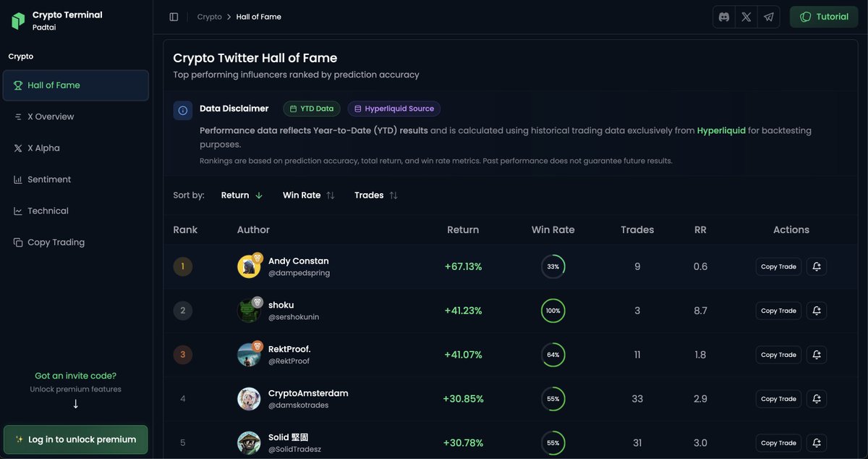The height and width of the screenshot is (459, 868).
Task: Click the Author column header
Action: point(253,230)
